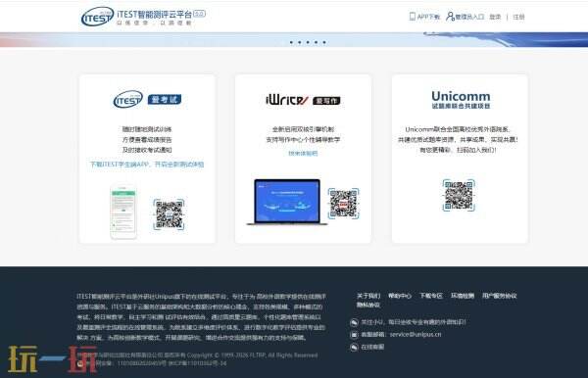The image size is (588, 378).
Task: Open the 用户服务协议 footer link
Action: point(500,296)
